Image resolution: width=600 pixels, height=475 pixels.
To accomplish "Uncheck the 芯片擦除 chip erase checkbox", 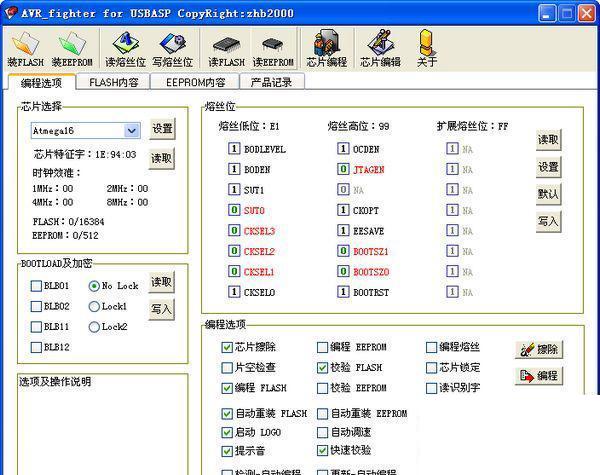I will [227, 347].
